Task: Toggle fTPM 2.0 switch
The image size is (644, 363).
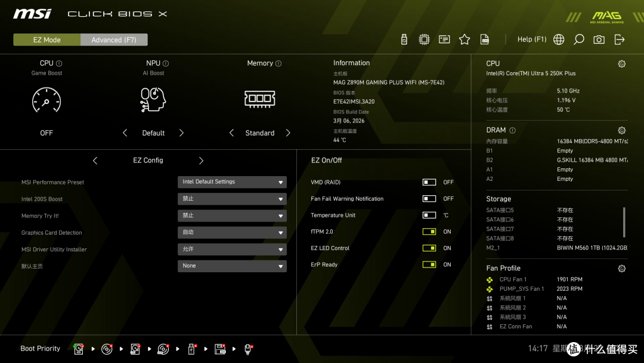Action: (429, 232)
